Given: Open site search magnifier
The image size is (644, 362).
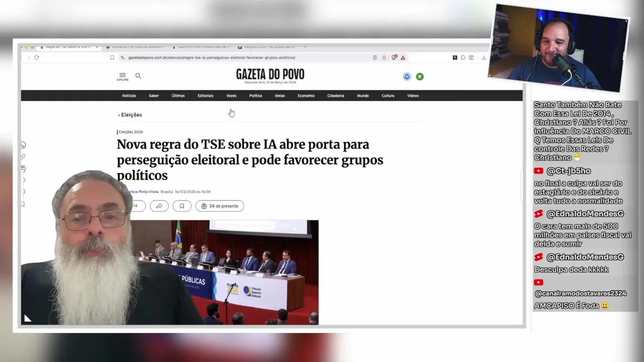Looking at the screenshot, I should click(138, 76).
